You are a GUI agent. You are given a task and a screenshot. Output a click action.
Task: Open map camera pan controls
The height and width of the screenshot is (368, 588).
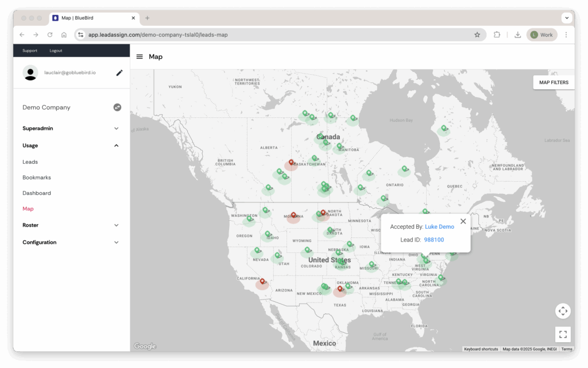563,311
